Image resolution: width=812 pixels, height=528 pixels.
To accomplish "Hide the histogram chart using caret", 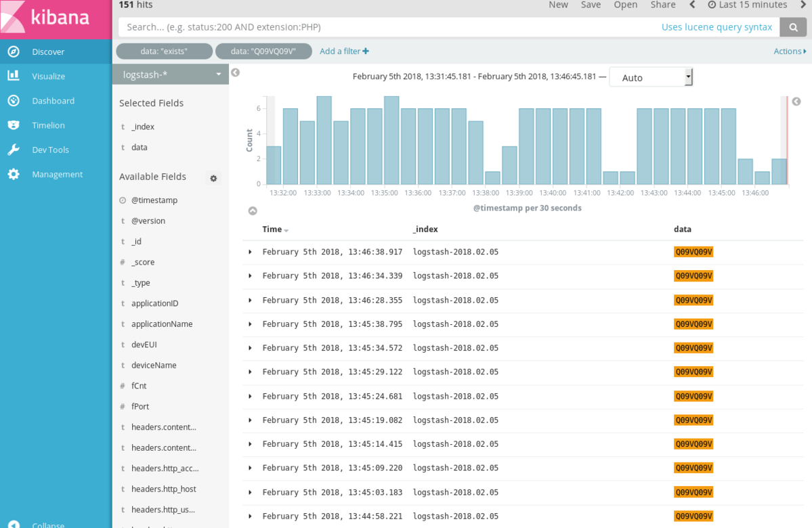I will (x=253, y=211).
